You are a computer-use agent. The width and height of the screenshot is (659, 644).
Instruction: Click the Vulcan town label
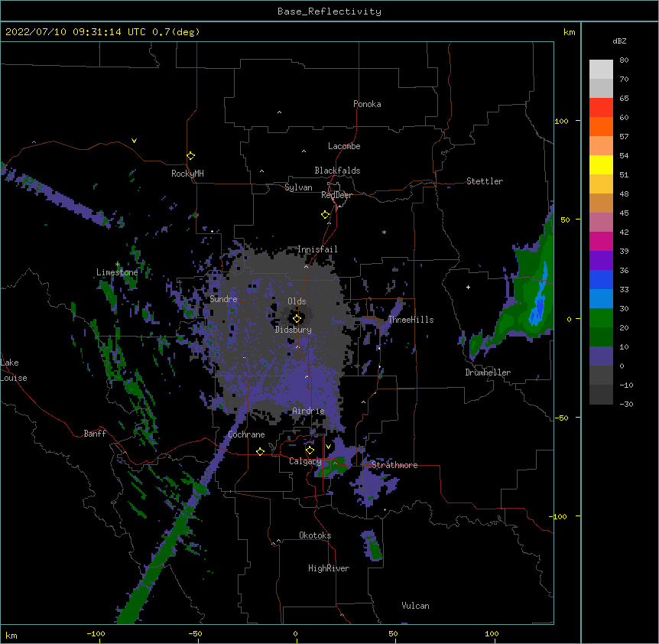coord(415,606)
